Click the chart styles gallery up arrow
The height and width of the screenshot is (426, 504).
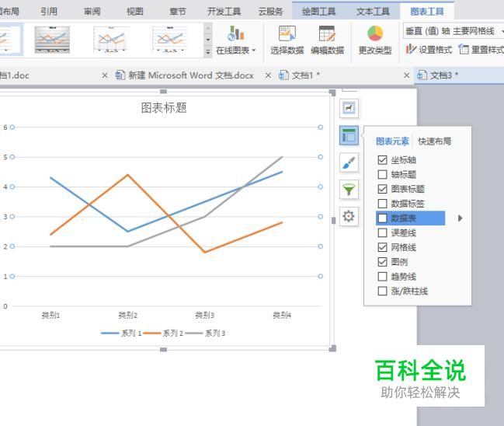click(208, 29)
